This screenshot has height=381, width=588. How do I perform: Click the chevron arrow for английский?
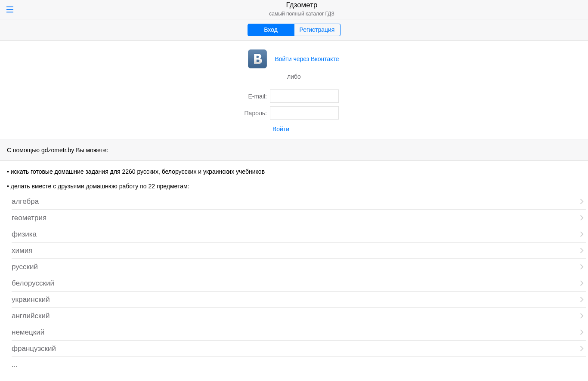point(582,316)
